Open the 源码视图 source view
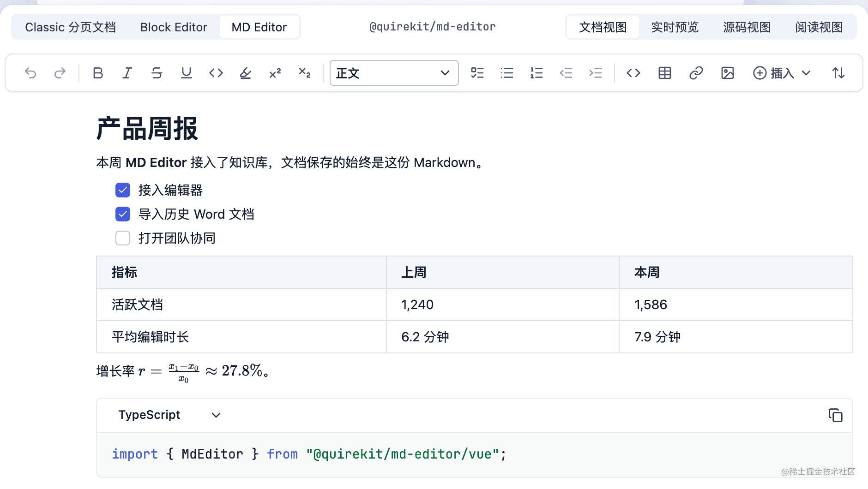Image resolution: width=868 pixels, height=489 pixels. 747,27
